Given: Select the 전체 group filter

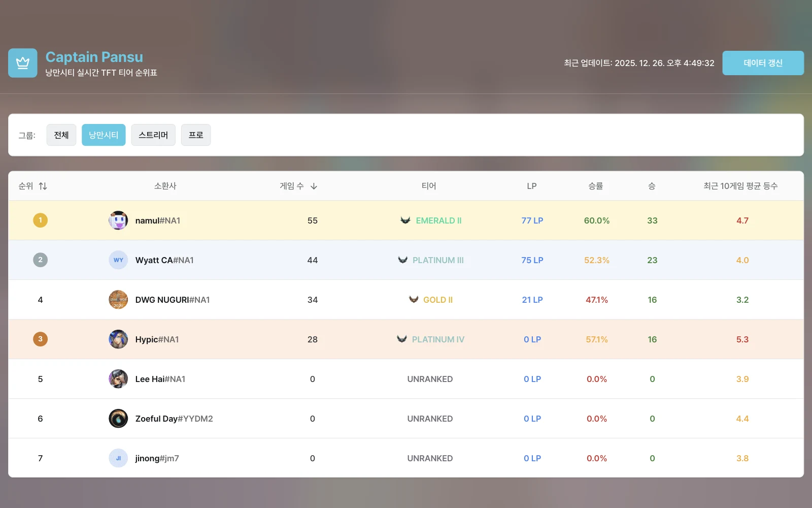Looking at the screenshot, I should click(x=61, y=135).
